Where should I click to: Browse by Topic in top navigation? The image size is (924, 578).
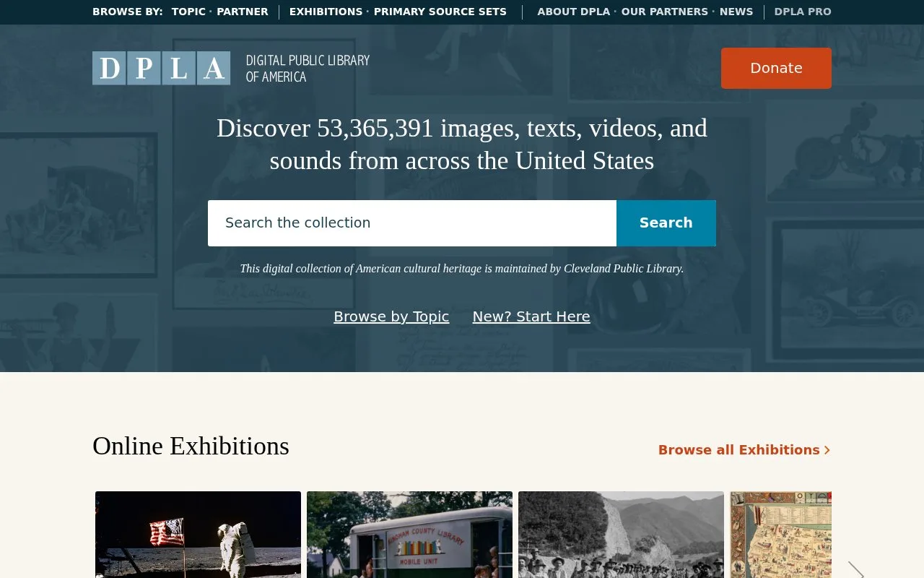(188, 12)
